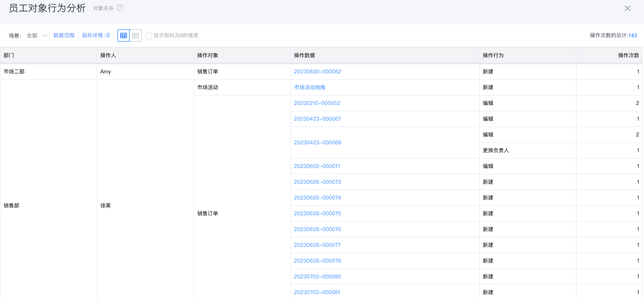Open the 数据范围 link
Screen dimensions: 644x300
(x=64, y=35)
